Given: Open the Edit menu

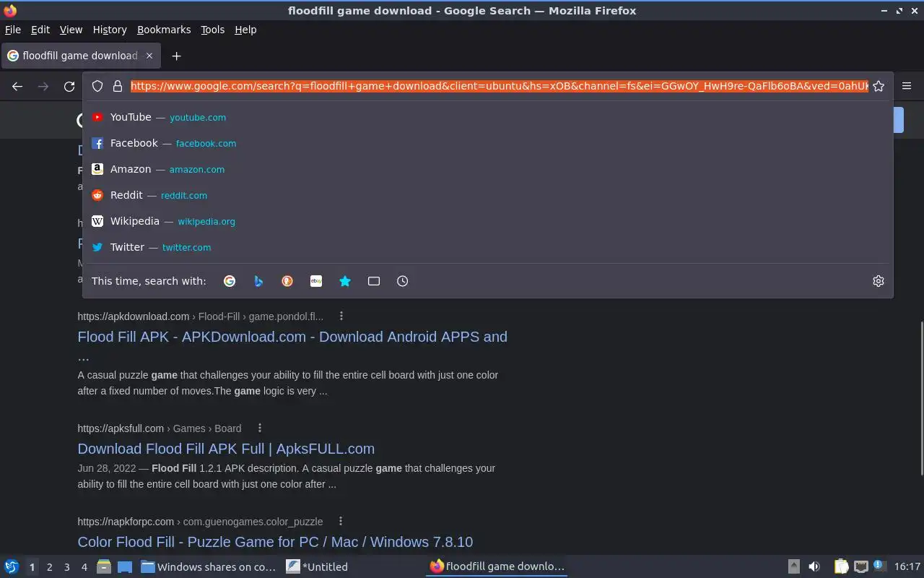Looking at the screenshot, I should 40,30.
